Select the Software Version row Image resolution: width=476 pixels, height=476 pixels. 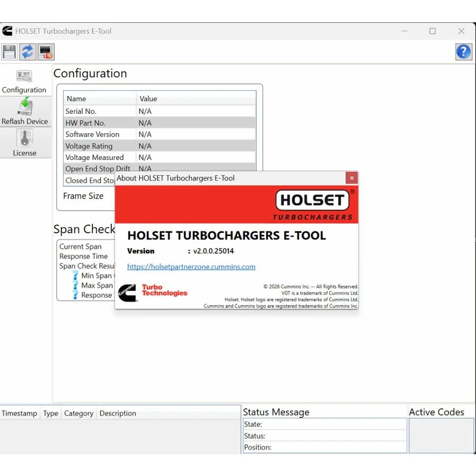(x=159, y=134)
